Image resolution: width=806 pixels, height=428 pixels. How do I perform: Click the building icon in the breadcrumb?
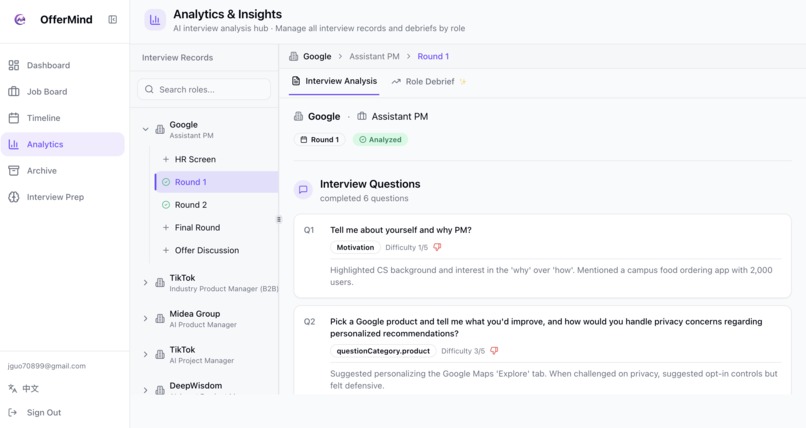pos(294,57)
